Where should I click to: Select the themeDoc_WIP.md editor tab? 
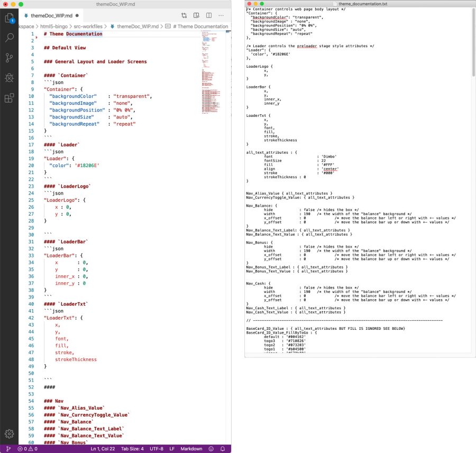click(x=52, y=15)
